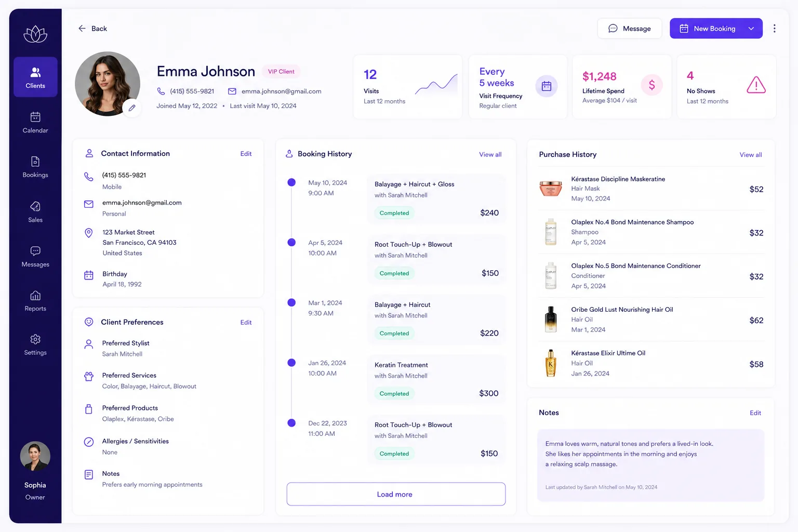Click the phone icon beside the header number
Screen dimensions: 798x532
click(x=161, y=91)
